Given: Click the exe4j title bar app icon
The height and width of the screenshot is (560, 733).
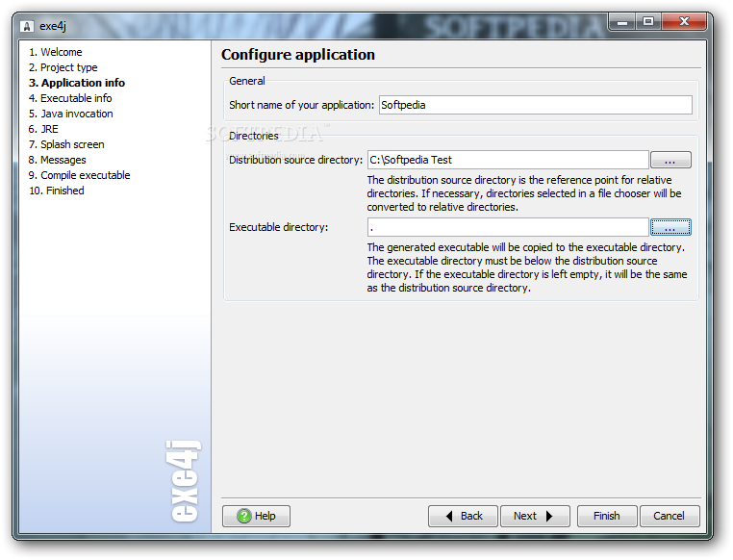Looking at the screenshot, I should point(27,26).
